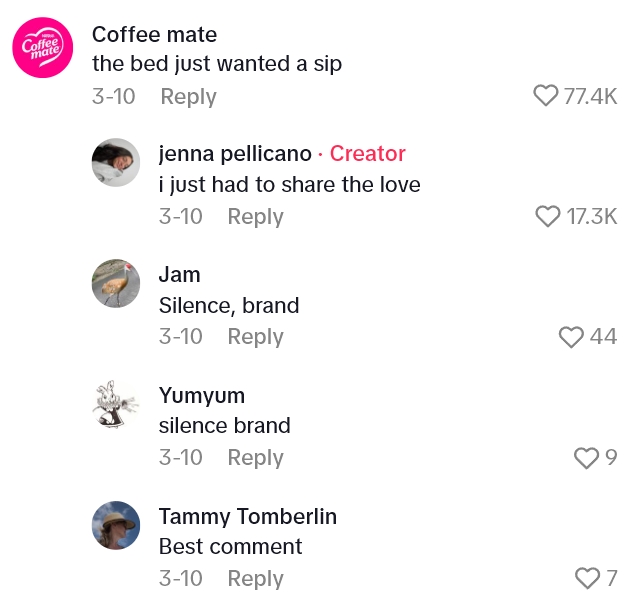Reply to Yumyum's comment

click(255, 458)
